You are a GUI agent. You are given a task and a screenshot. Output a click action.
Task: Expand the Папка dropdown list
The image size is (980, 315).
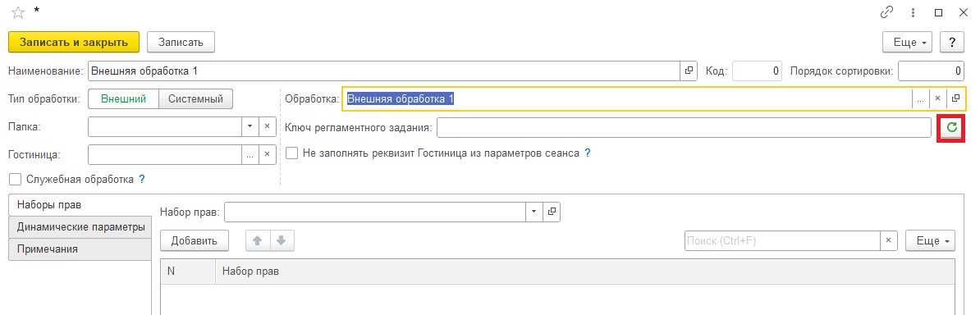(x=250, y=126)
